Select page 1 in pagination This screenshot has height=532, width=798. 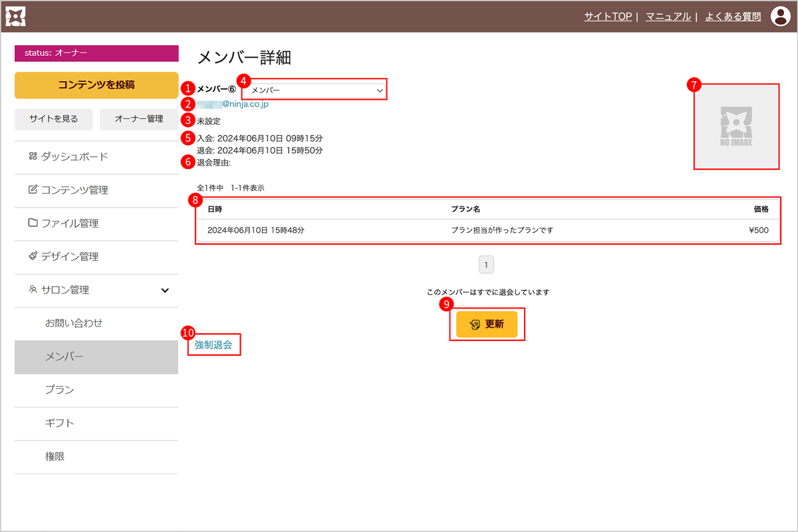pos(486,265)
